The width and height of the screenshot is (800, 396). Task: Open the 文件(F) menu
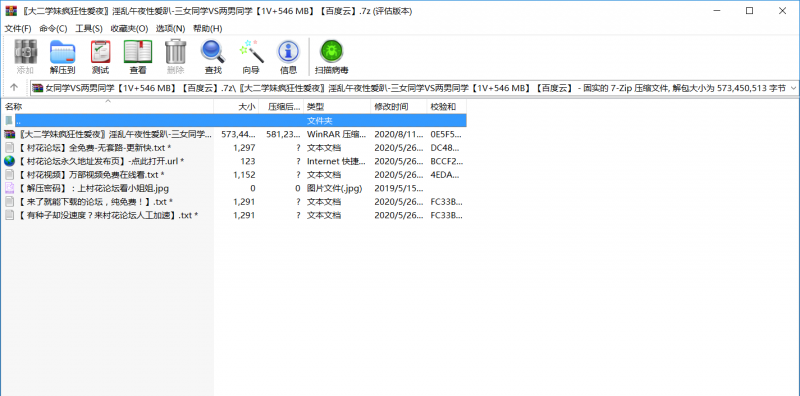[x=18, y=29]
